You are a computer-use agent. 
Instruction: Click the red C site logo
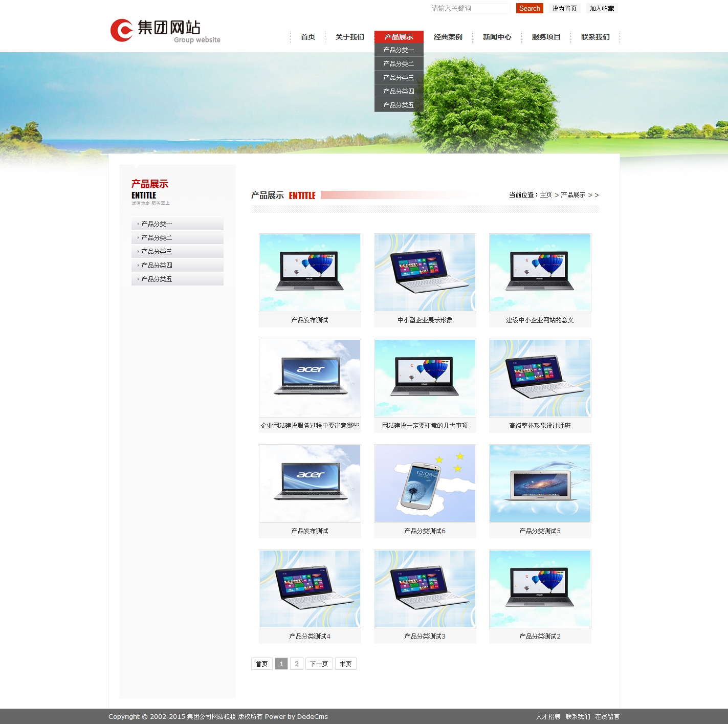(122, 30)
